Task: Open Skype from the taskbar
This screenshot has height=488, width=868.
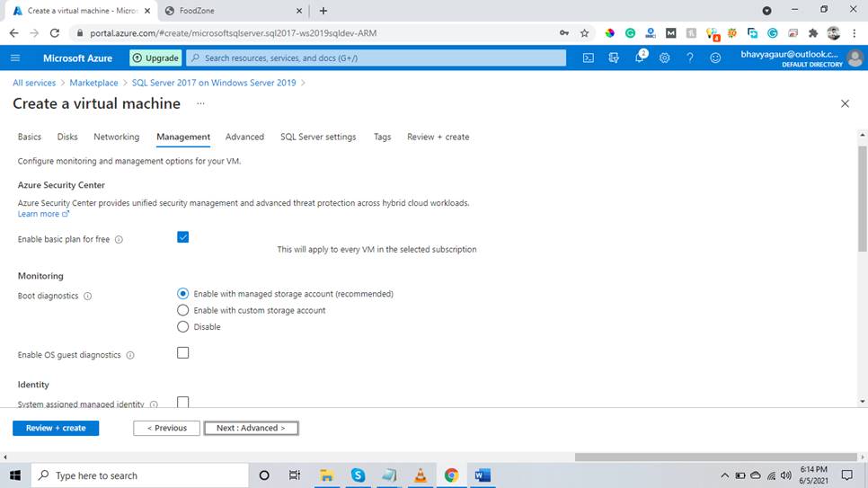Action: pyautogui.click(x=359, y=475)
